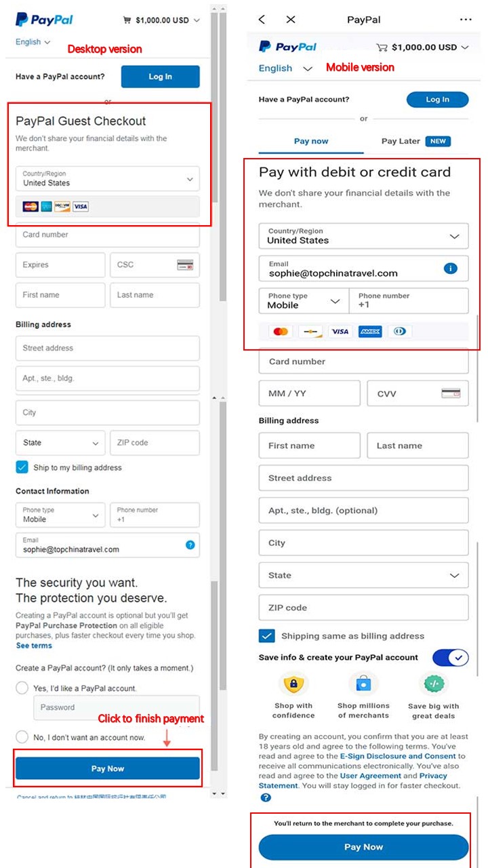Viewport: 488px width, 868px height.
Task: Go back using mobile back arrow
Action: click(x=262, y=20)
